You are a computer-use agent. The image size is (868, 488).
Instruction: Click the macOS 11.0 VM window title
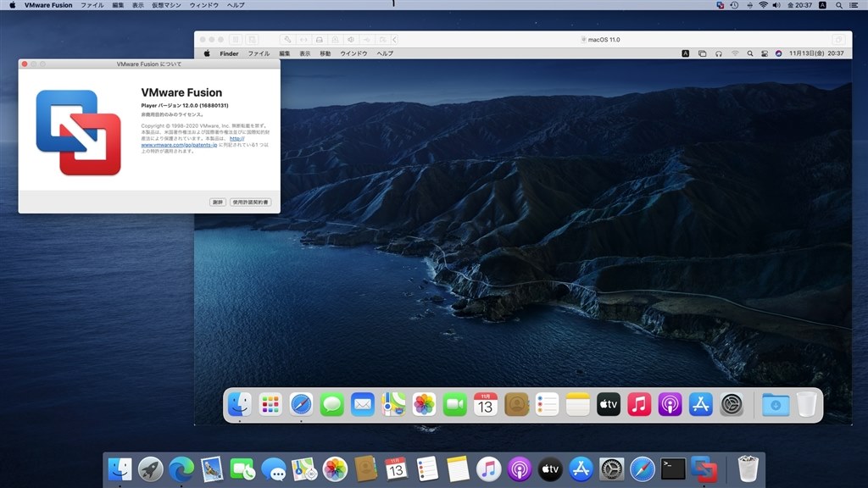(x=604, y=40)
